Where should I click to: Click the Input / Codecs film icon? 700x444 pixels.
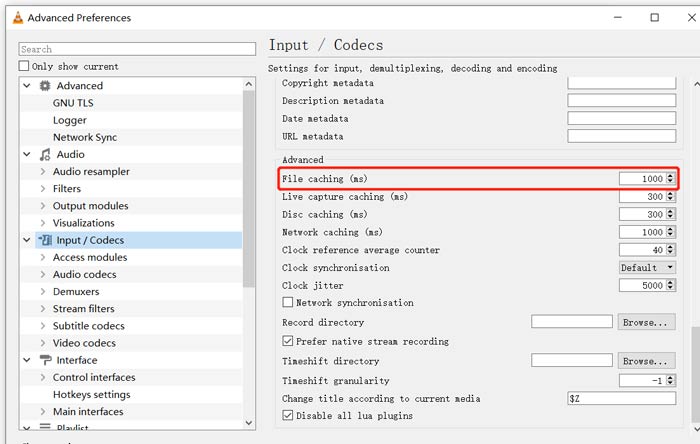click(45, 240)
